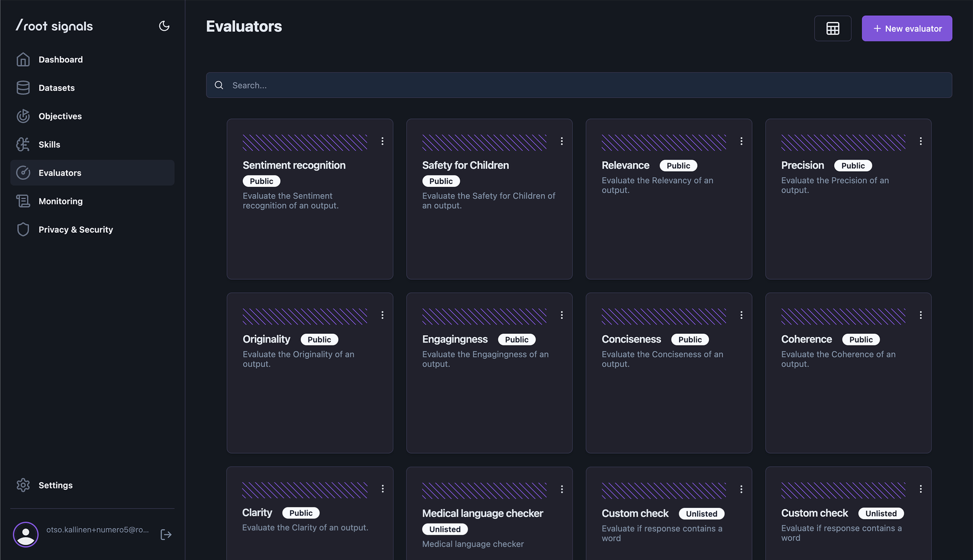Open Conciseness card kebab menu

(741, 315)
